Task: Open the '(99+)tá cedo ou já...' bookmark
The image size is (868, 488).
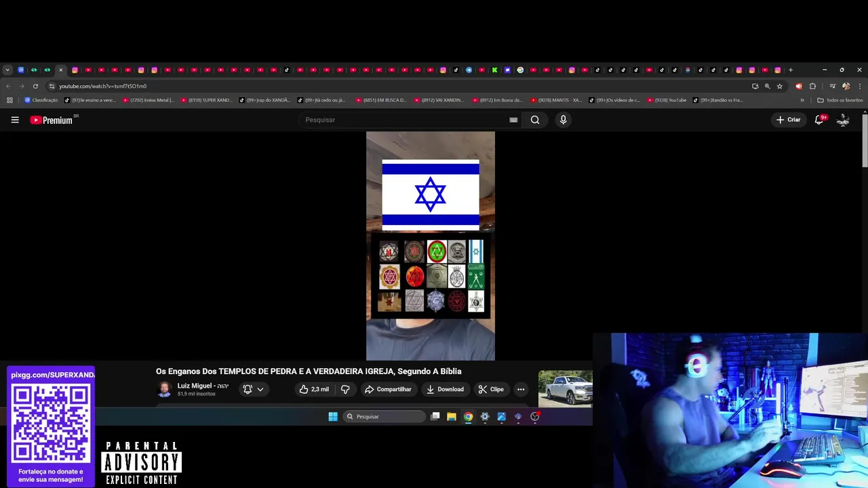Action: [321, 100]
